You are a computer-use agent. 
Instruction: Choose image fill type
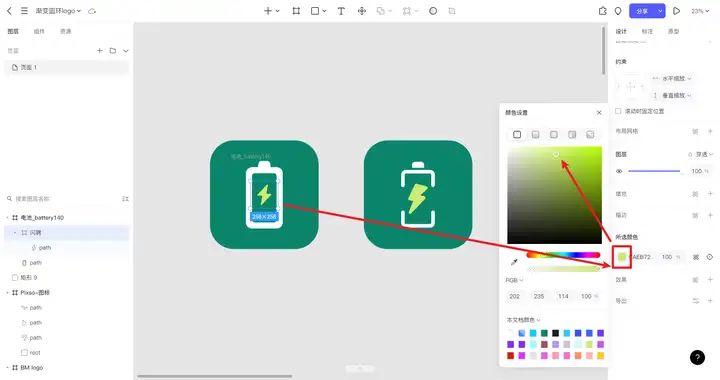(590, 134)
